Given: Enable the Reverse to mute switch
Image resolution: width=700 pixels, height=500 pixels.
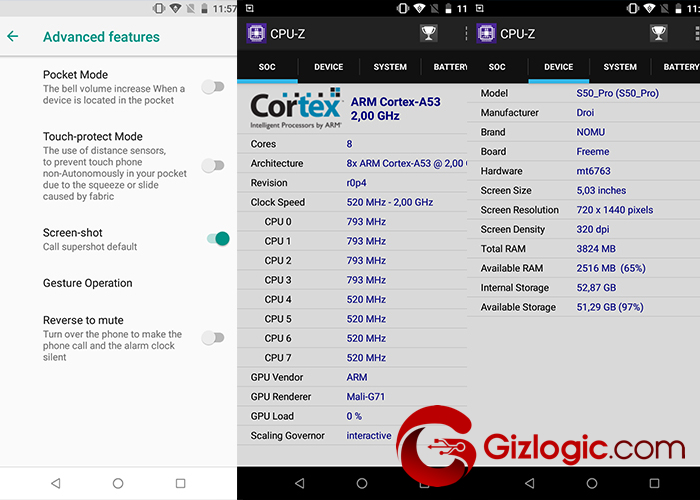Looking at the screenshot, I should tap(213, 338).
